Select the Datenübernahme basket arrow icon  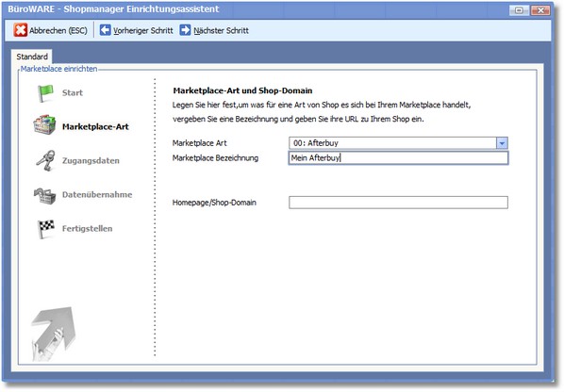(45, 195)
